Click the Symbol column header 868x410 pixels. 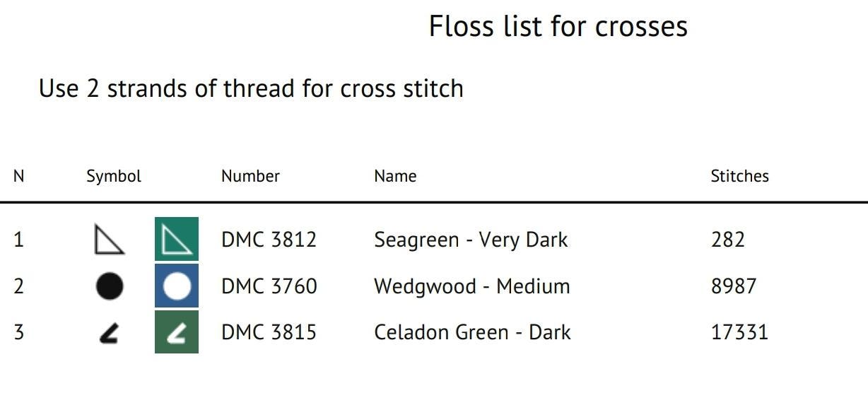tap(114, 176)
